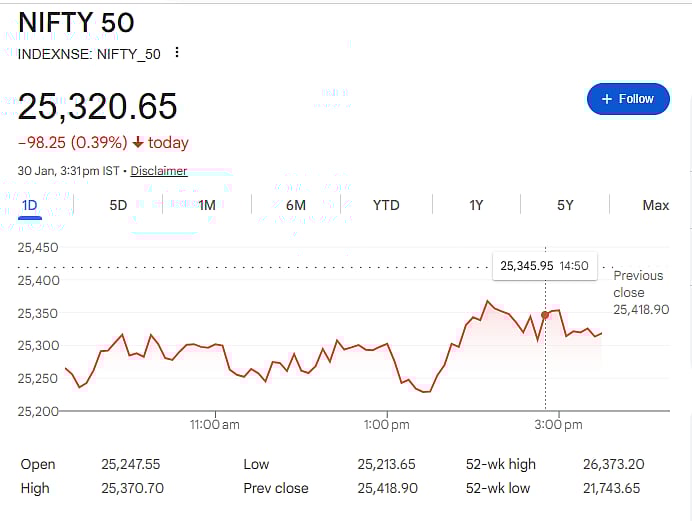Click the chart at 11:00 am label

215,425
